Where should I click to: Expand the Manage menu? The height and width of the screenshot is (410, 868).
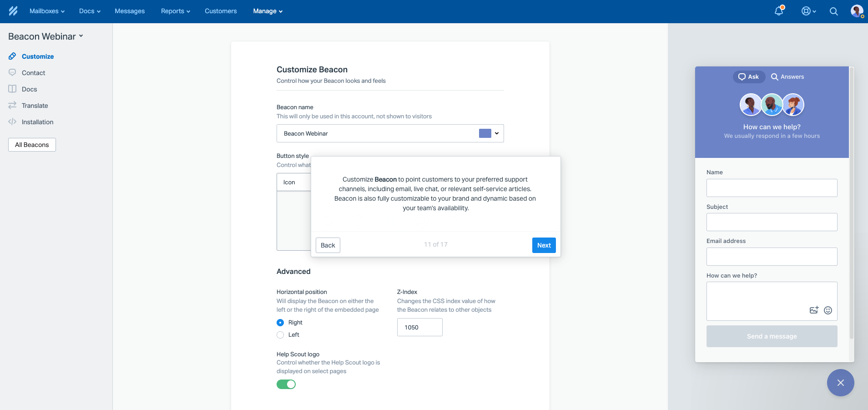pyautogui.click(x=268, y=11)
